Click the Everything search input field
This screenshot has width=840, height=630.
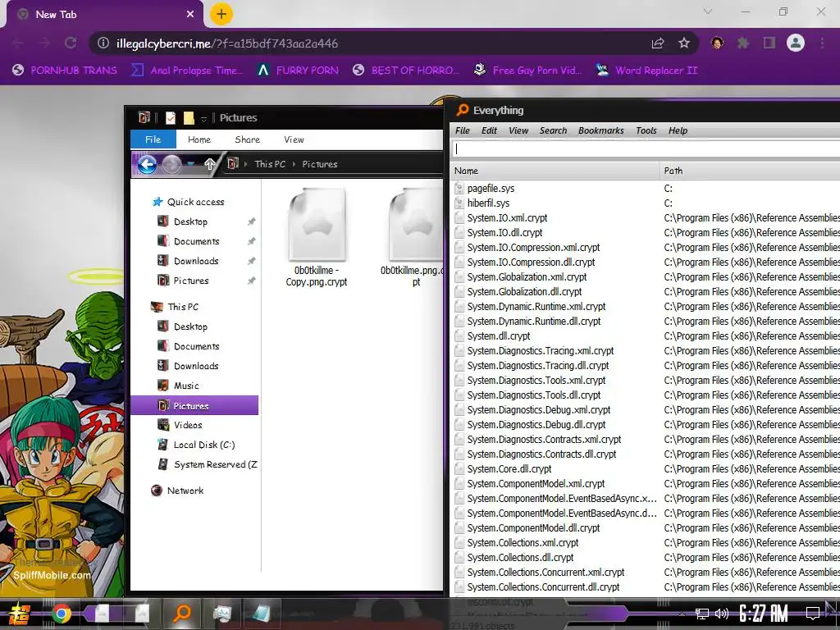click(646, 149)
